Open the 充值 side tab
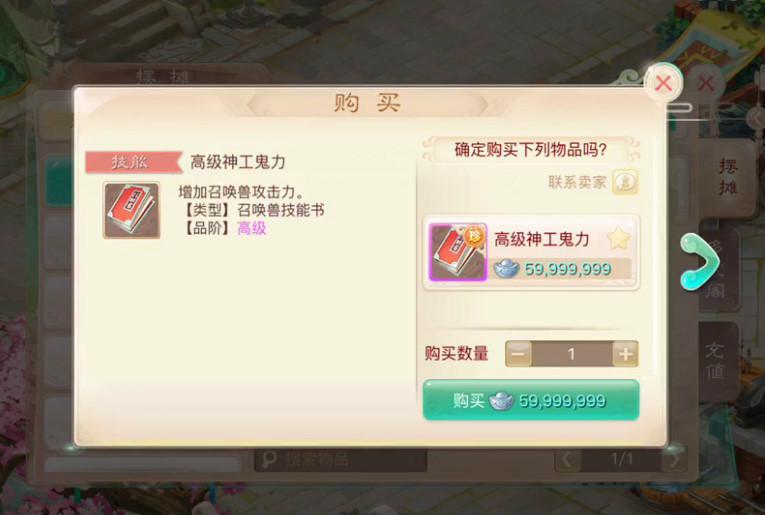Screen dimensions: 765x515 click(715, 361)
